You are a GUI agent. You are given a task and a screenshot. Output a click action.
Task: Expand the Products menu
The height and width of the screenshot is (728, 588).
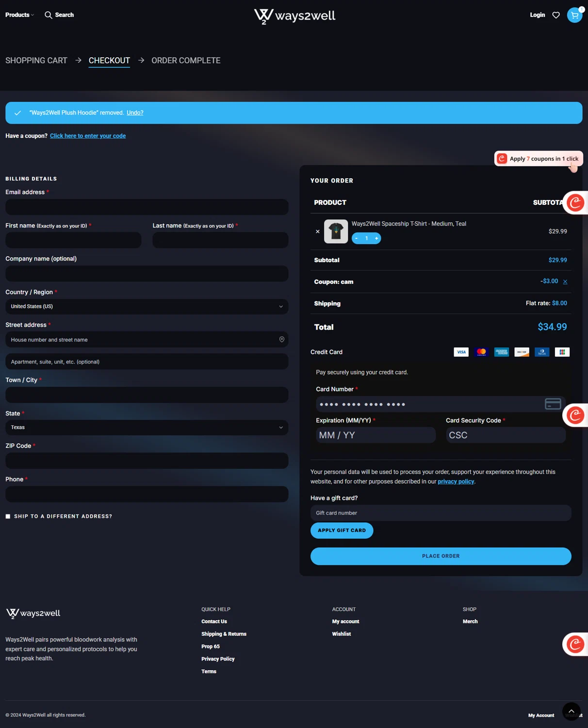pos(20,15)
